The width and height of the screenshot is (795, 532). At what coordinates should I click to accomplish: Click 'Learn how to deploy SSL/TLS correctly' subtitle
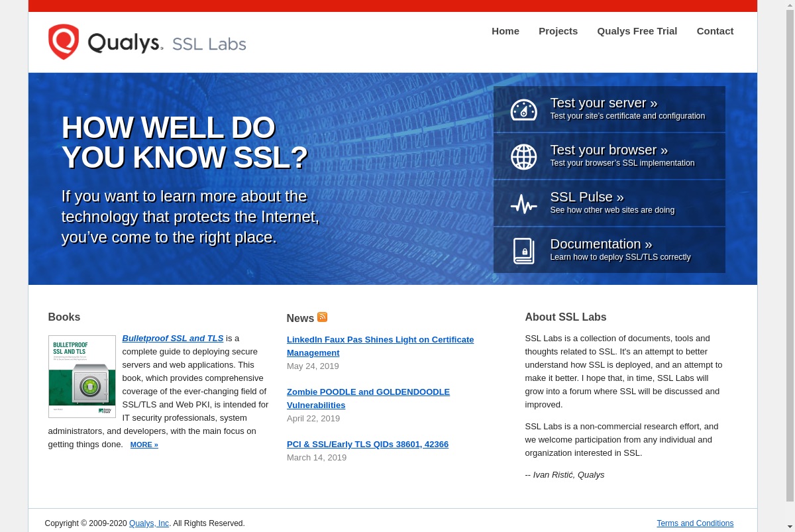click(620, 257)
